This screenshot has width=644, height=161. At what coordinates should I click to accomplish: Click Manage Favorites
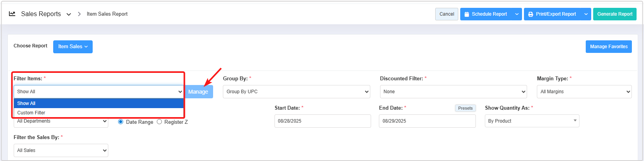[x=608, y=47]
